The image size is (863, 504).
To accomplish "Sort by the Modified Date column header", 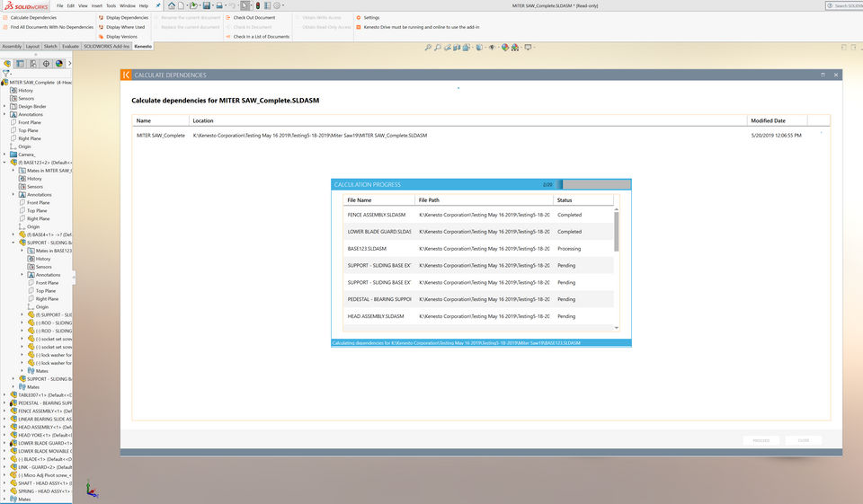I will tap(777, 120).
